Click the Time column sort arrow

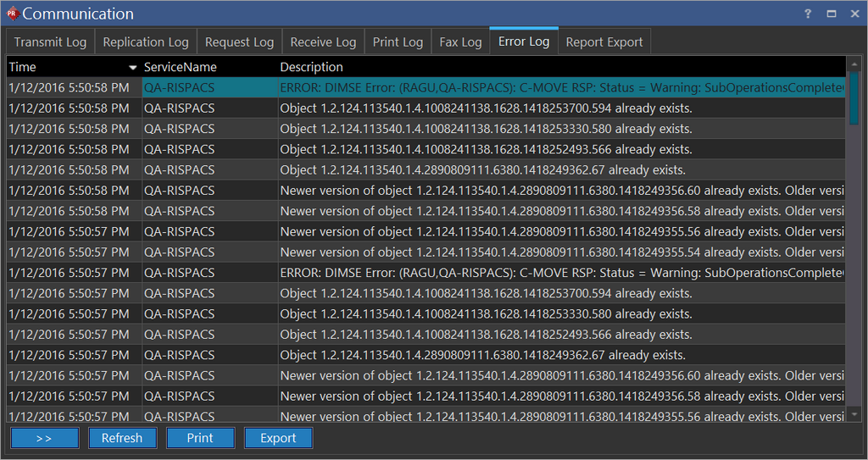coord(132,67)
